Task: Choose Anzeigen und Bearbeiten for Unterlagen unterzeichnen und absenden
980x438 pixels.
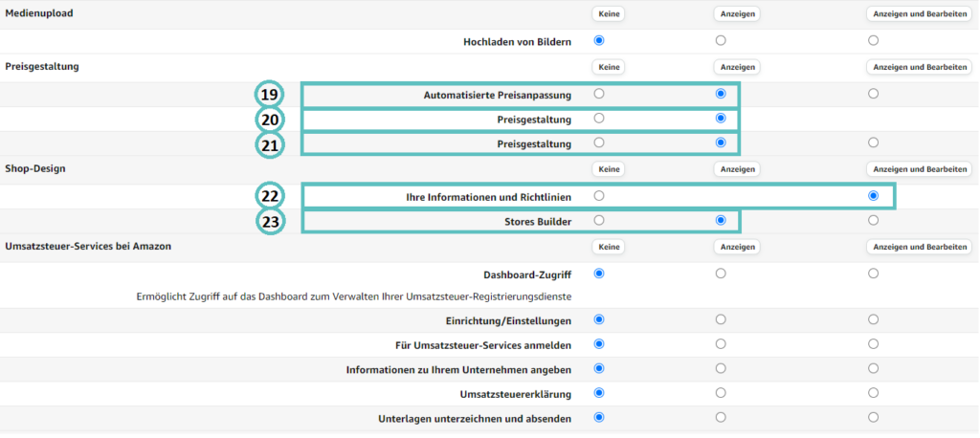Action: (873, 417)
